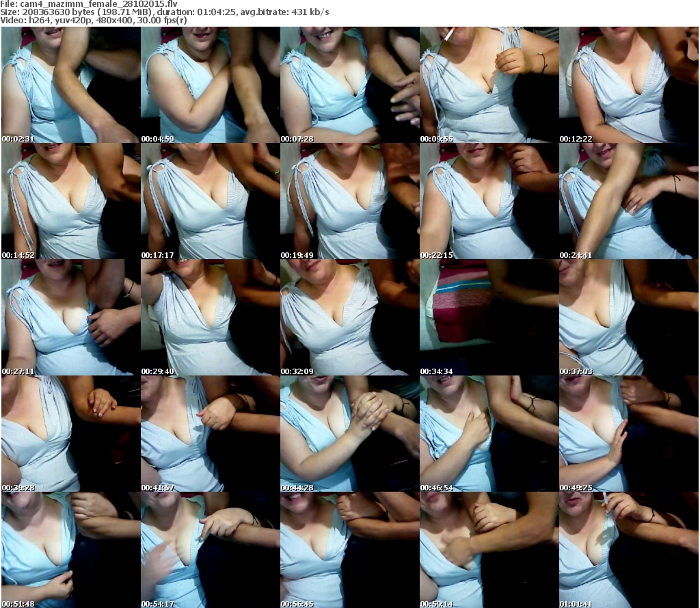Click the frame stamped 00:17:17
The width and height of the screenshot is (700, 608).
(x=211, y=201)
